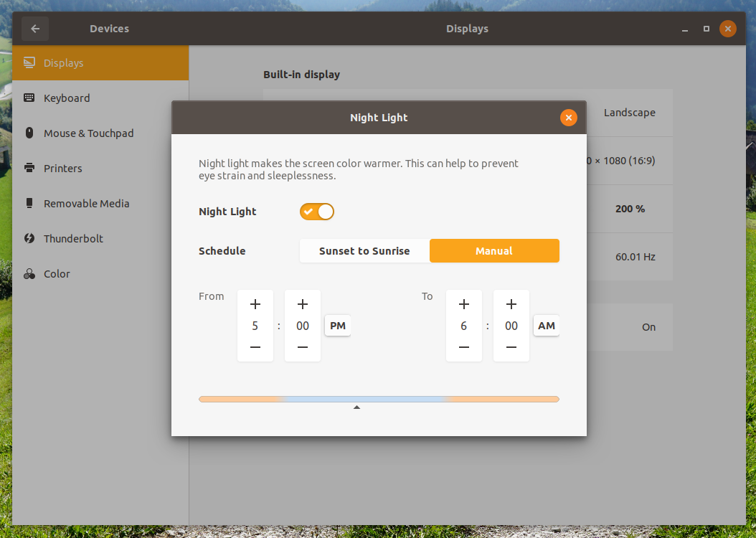
Task: Click the back arrow in Devices header
Action: [x=35, y=29]
